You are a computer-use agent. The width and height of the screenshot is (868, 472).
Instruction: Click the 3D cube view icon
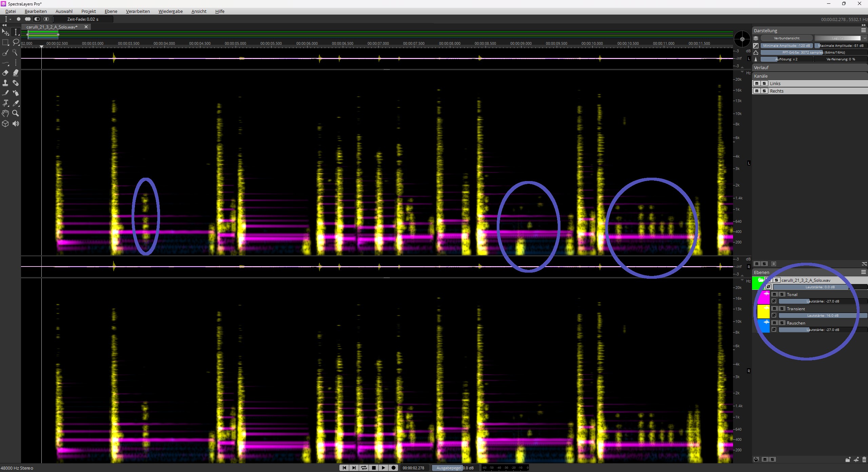(5, 123)
